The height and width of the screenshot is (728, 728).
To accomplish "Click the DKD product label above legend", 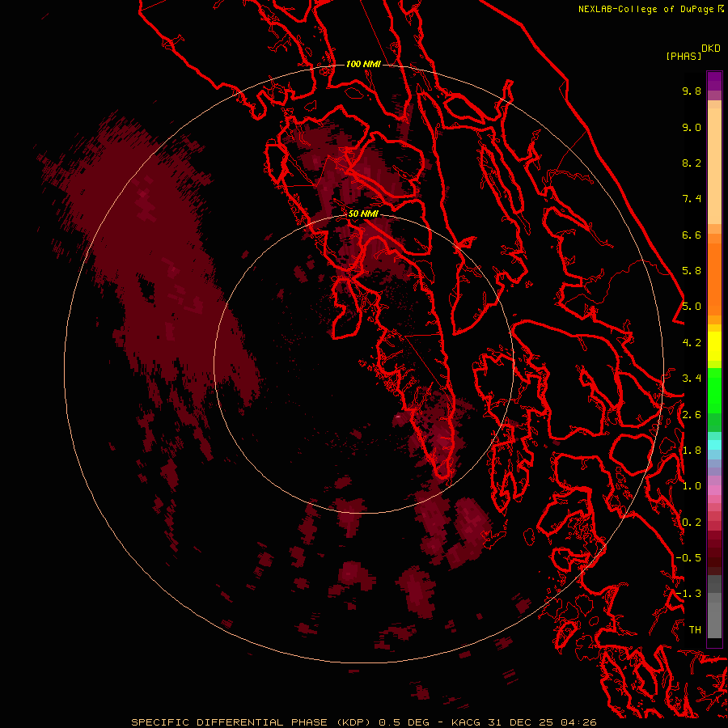I will 711,49.
